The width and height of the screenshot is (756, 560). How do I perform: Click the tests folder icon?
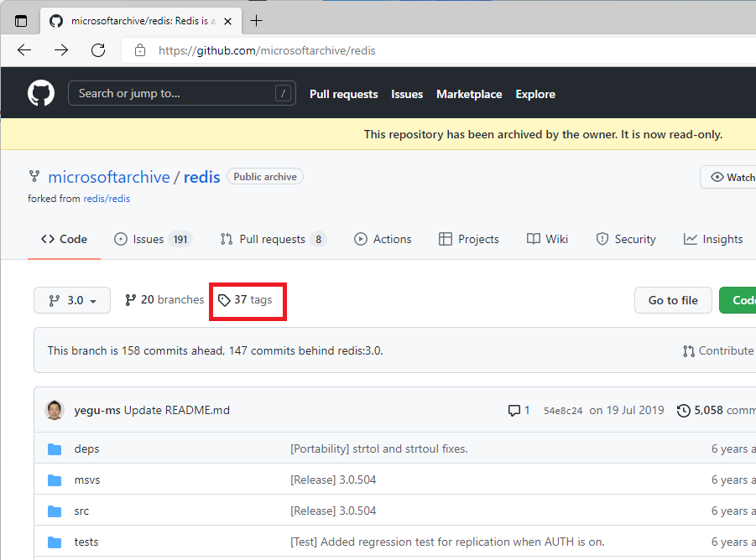click(55, 542)
